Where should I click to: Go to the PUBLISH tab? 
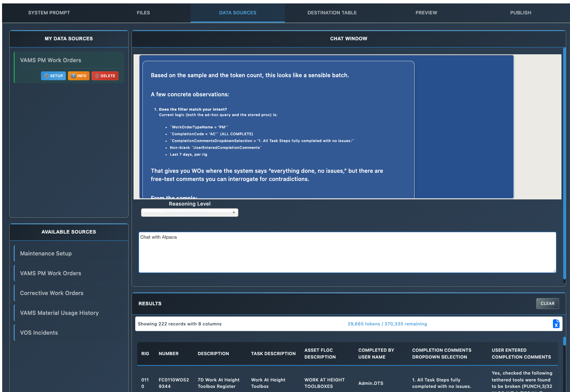coord(520,13)
